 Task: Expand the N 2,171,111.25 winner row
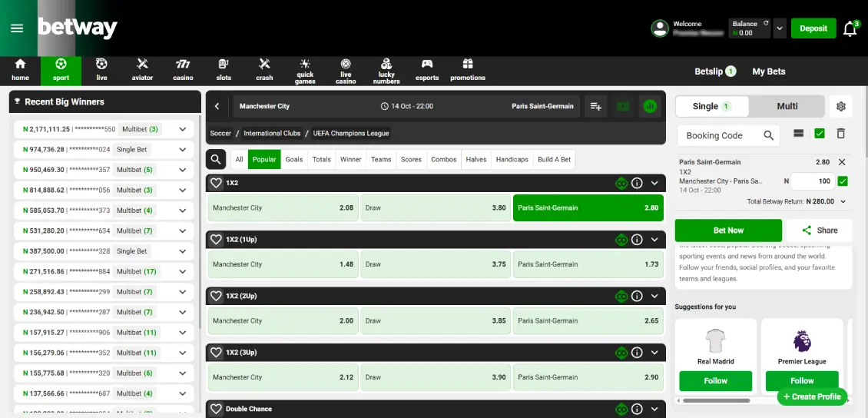183,130
